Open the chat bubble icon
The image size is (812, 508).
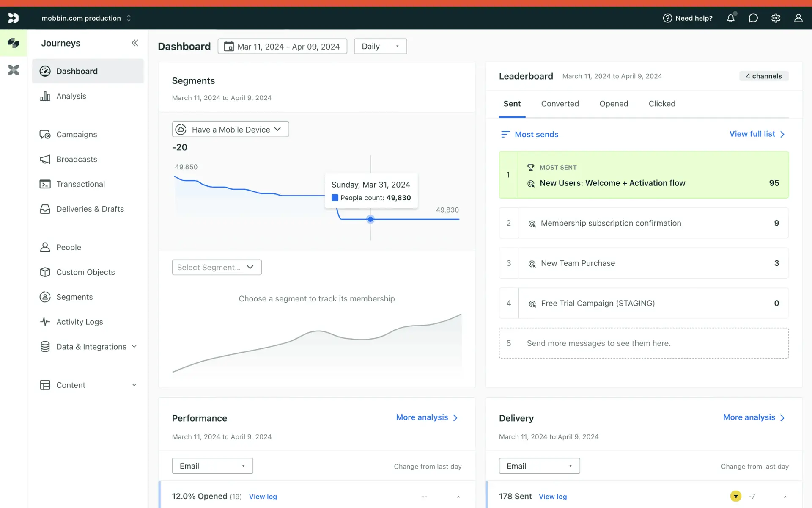753,18
